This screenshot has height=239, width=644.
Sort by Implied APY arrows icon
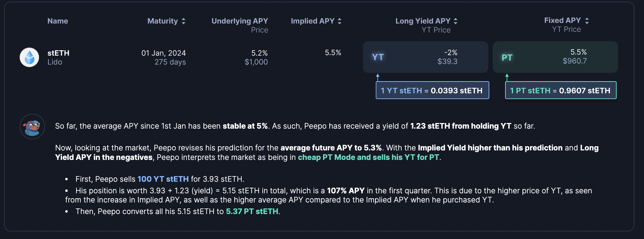tap(340, 21)
